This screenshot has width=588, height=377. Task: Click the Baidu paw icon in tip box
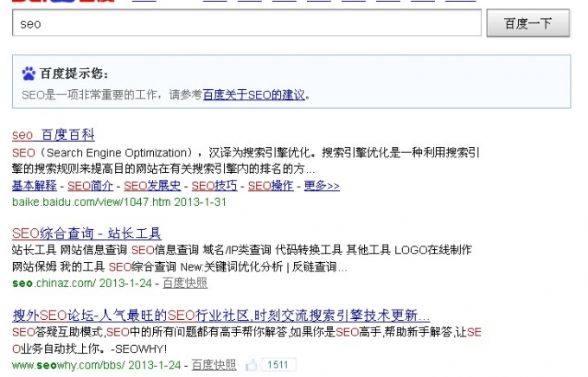tap(29, 73)
